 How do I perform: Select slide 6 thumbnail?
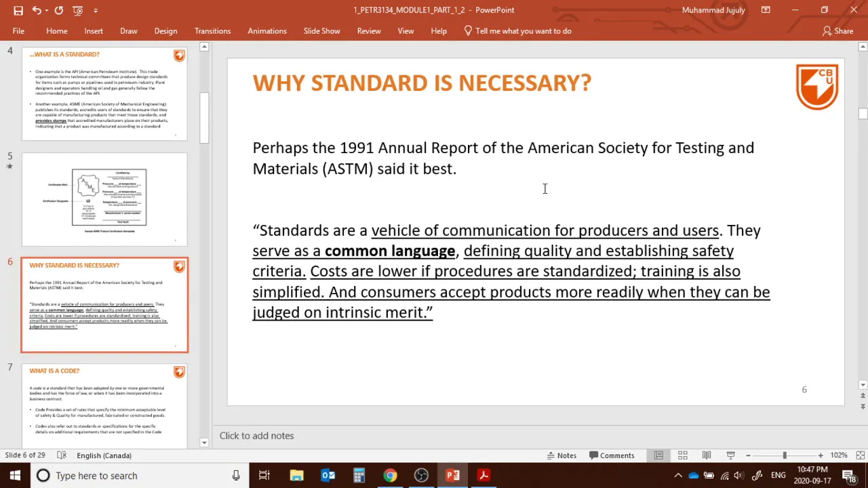pos(104,305)
